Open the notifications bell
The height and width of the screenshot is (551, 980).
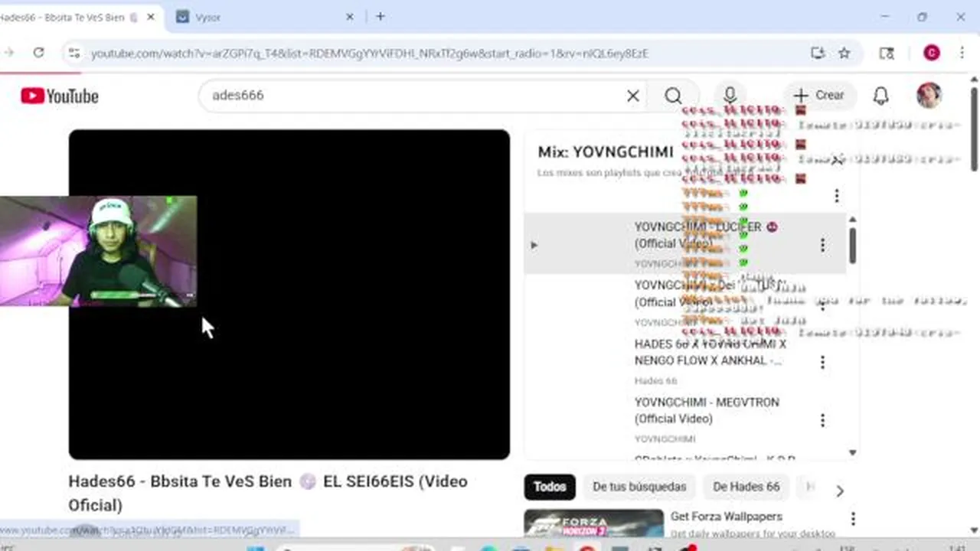(x=881, y=96)
